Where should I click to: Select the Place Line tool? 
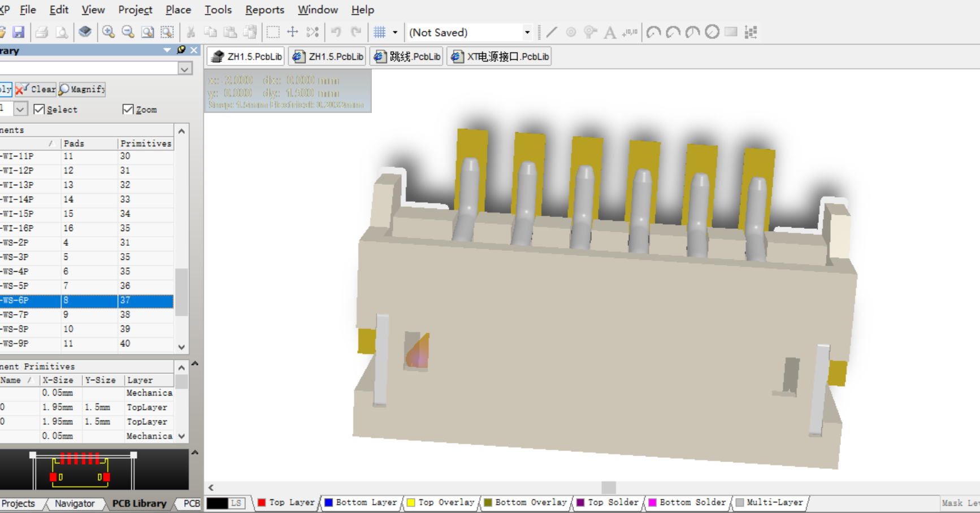click(x=552, y=32)
